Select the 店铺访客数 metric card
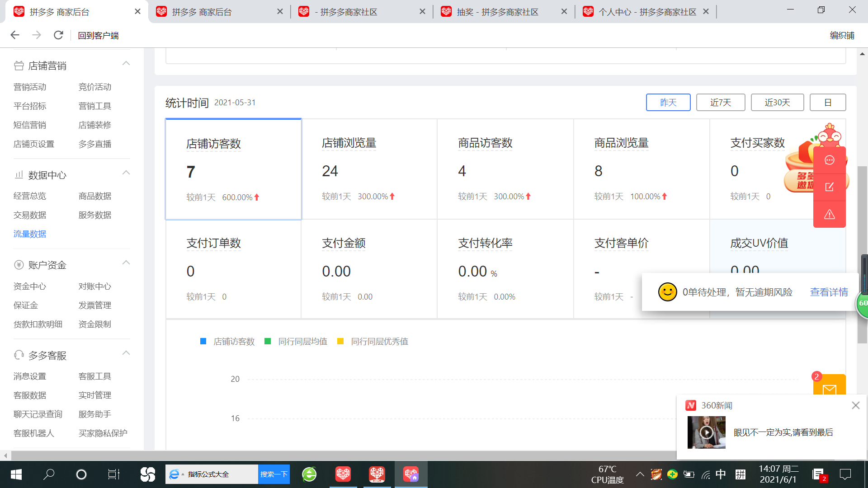The width and height of the screenshot is (868, 488). point(233,169)
